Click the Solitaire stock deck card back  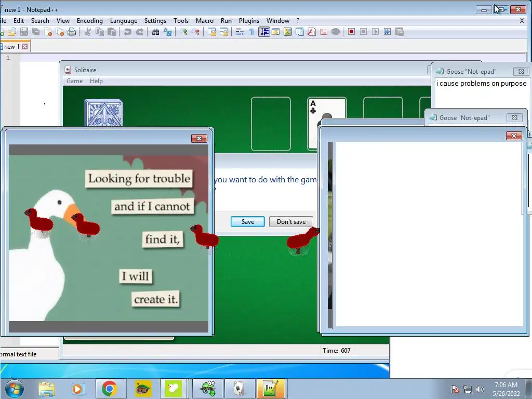click(103, 113)
